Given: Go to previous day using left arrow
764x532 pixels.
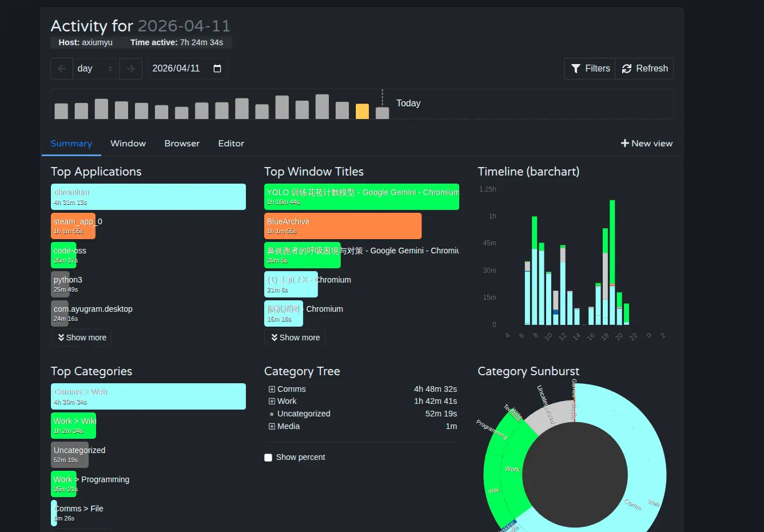Looking at the screenshot, I should (x=62, y=69).
